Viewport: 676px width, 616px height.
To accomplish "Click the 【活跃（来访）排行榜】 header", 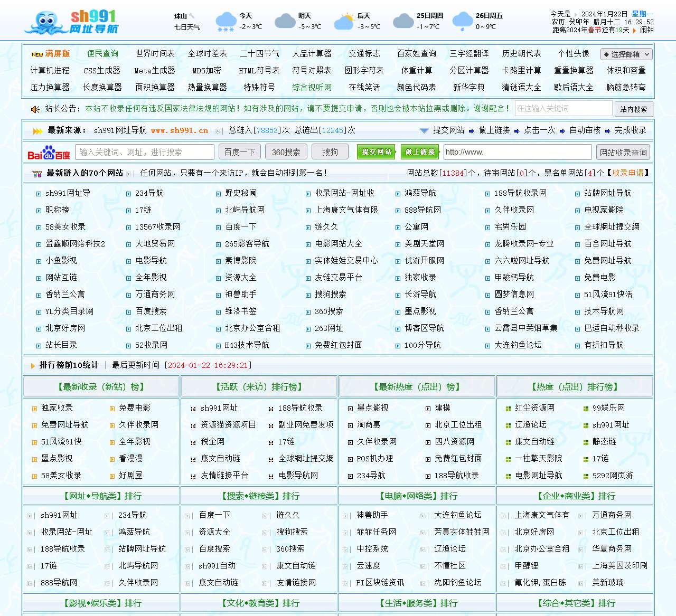I will click(259, 387).
